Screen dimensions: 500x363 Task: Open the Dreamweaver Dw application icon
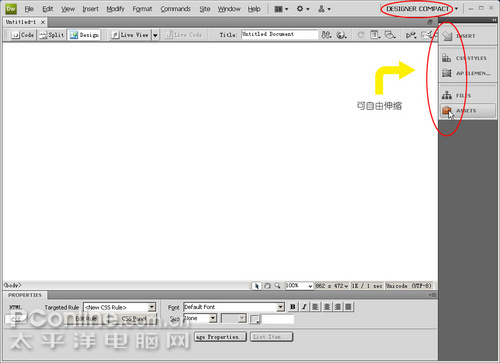click(x=11, y=9)
